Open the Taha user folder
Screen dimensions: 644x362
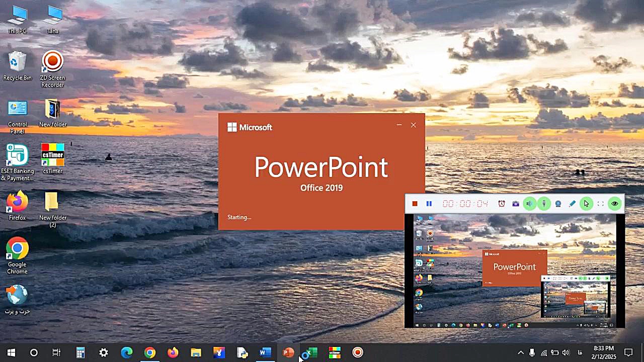pyautogui.click(x=53, y=20)
